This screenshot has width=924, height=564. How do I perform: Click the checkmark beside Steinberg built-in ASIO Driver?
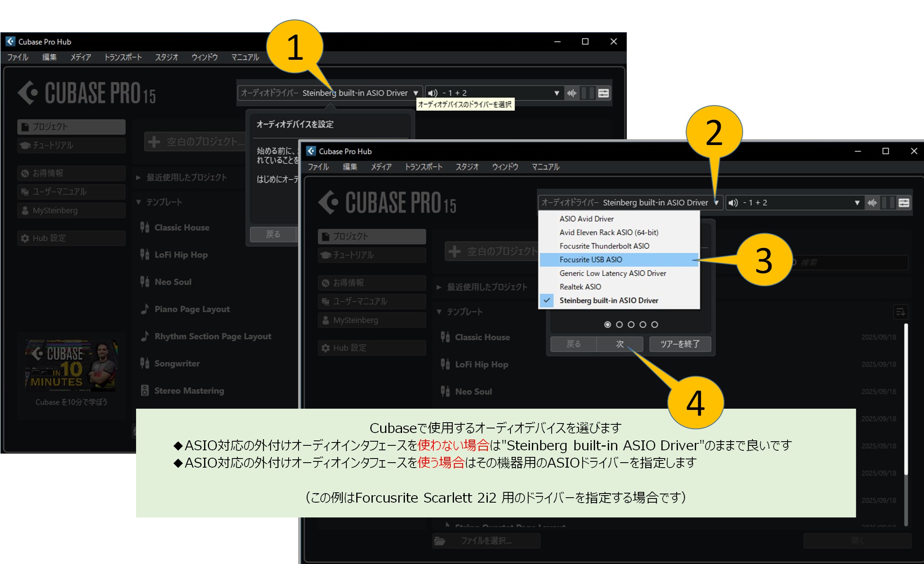click(547, 301)
